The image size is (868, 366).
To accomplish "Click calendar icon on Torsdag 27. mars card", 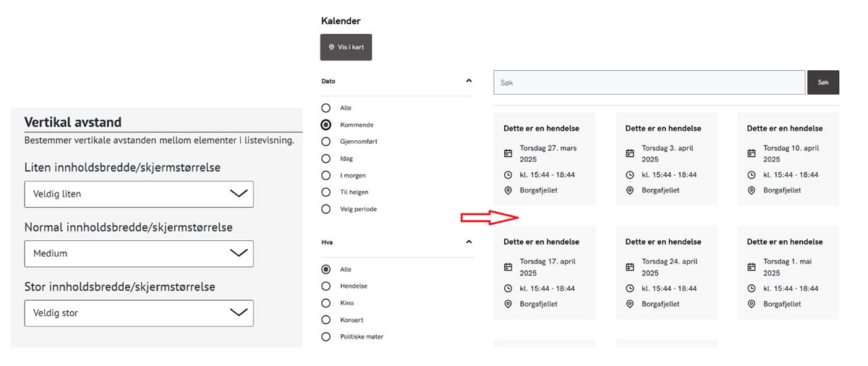I will tap(508, 153).
